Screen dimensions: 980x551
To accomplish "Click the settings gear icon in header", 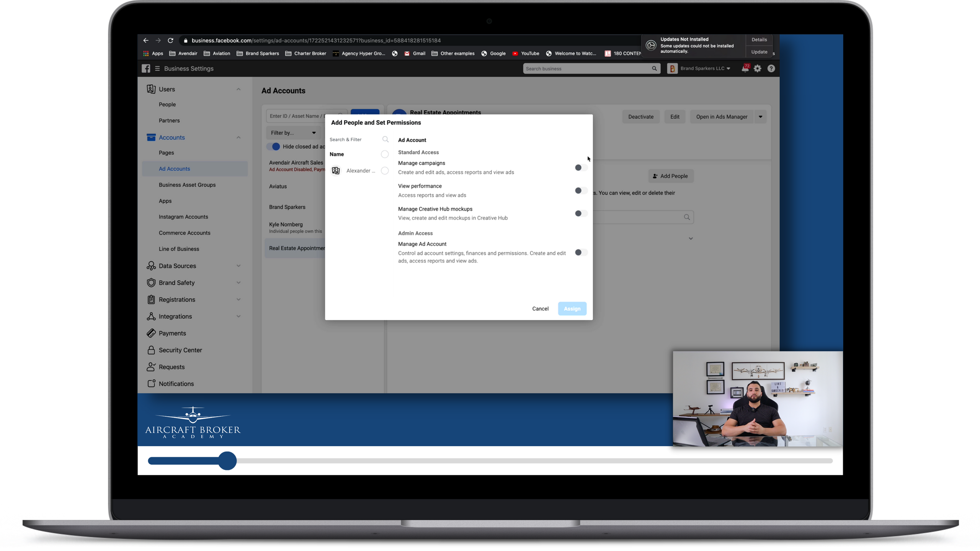I will [758, 68].
